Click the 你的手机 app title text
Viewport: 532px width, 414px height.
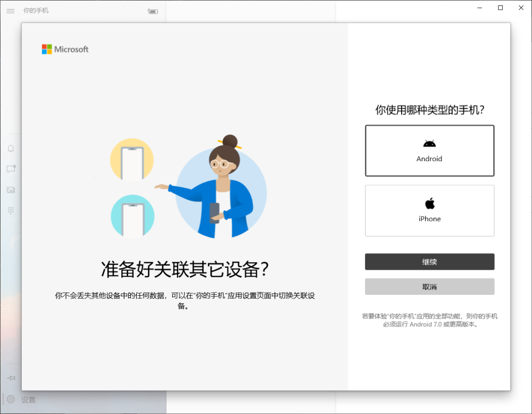click(x=36, y=11)
